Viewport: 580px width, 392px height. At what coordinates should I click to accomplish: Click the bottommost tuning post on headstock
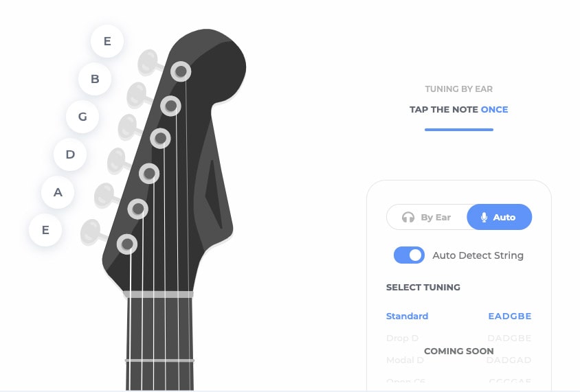(x=126, y=244)
